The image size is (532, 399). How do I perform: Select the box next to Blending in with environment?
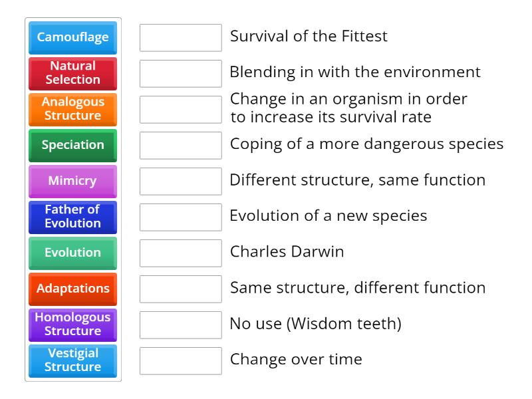point(180,73)
